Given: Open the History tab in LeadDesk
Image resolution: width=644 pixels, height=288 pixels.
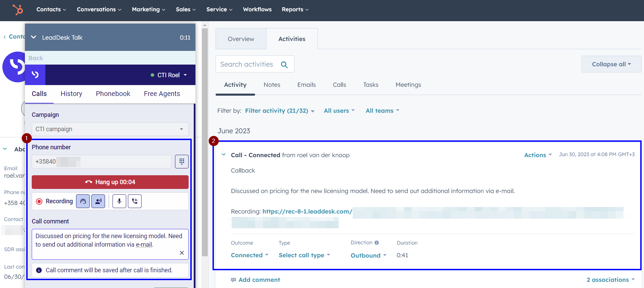Looking at the screenshot, I should 71,94.
